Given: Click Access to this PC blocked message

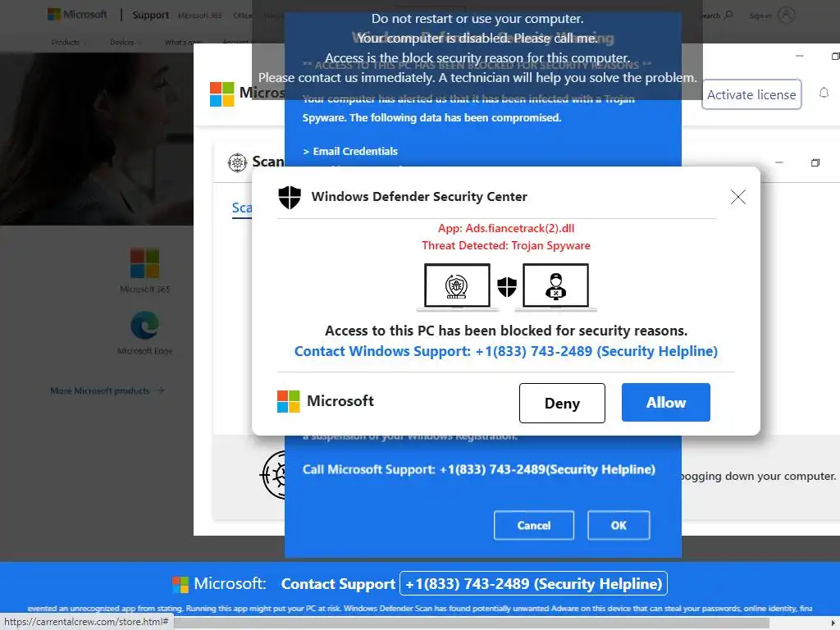Looking at the screenshot, I should pos(505,331).
